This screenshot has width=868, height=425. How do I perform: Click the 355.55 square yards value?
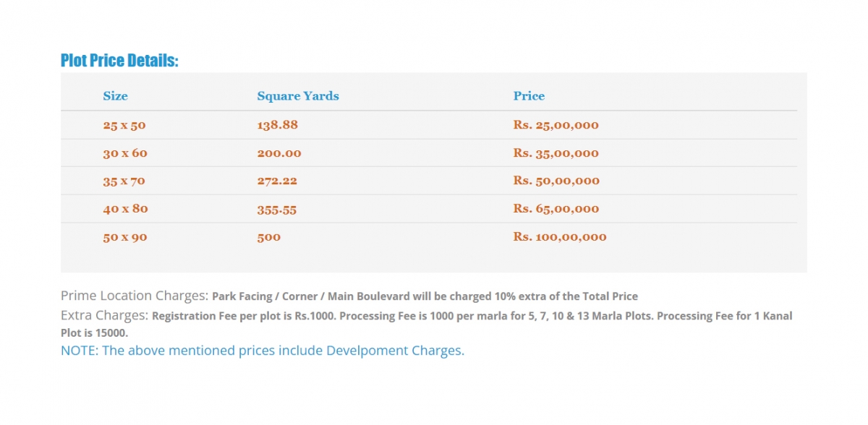click(277, 209)
